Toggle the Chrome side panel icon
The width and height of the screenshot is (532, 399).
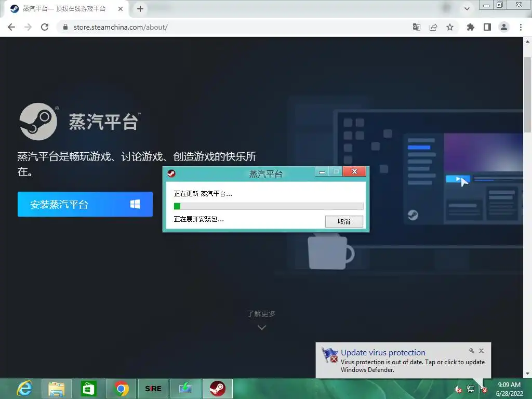point(487,27)
